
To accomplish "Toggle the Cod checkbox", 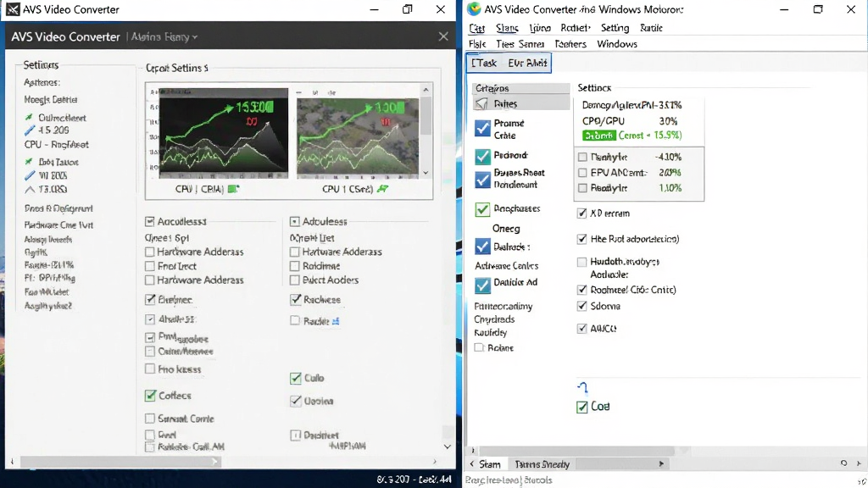I will coord(581,408).
